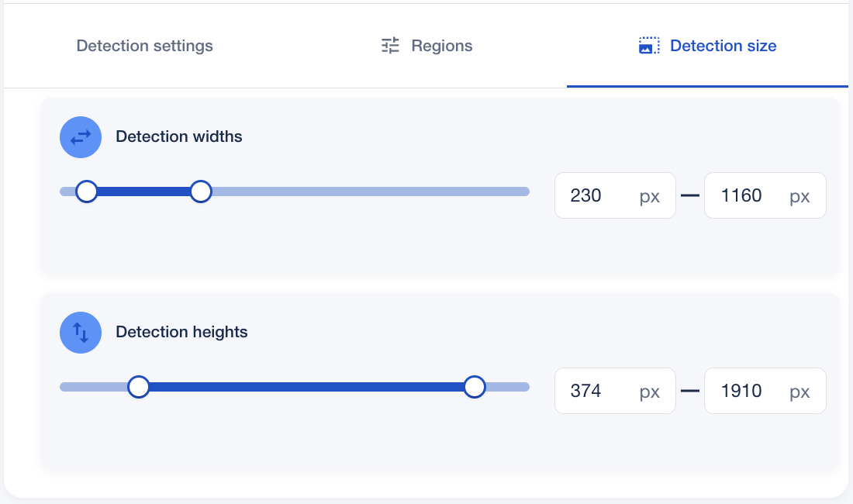Click the maximum height slider handle
Image resolution: width=853 pixels, height=504 pixels.
point(475,387)
